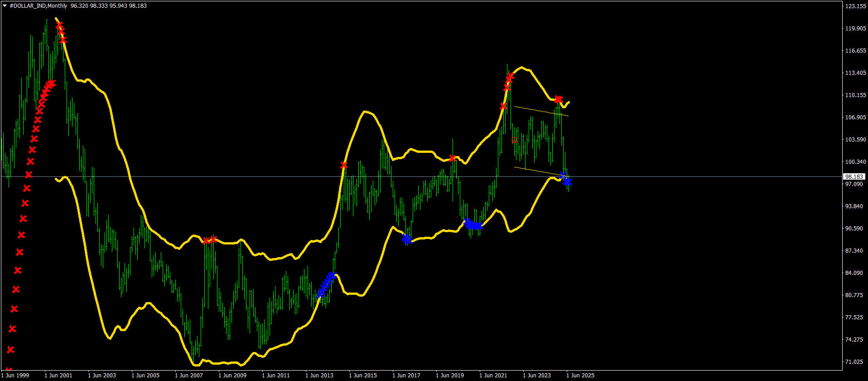Click the current price label 98.183
Viewport: 868px width, 381px height.
point(854,176)
